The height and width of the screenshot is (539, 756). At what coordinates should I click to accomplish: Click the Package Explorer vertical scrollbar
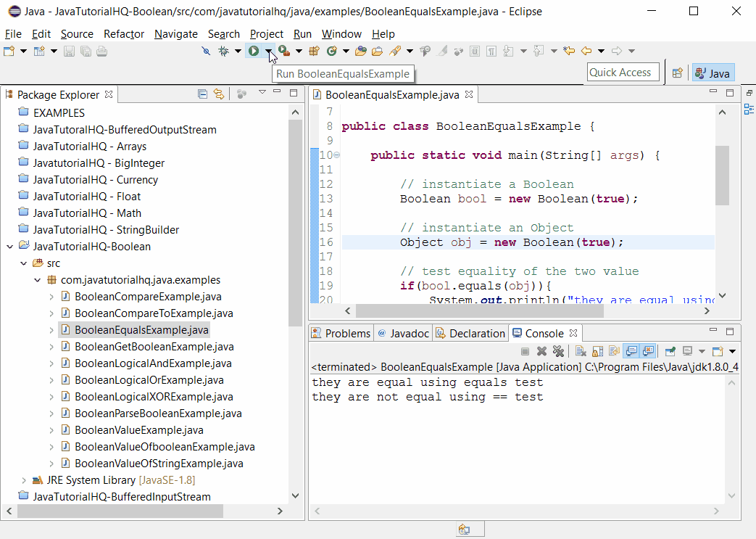[295, 223]
